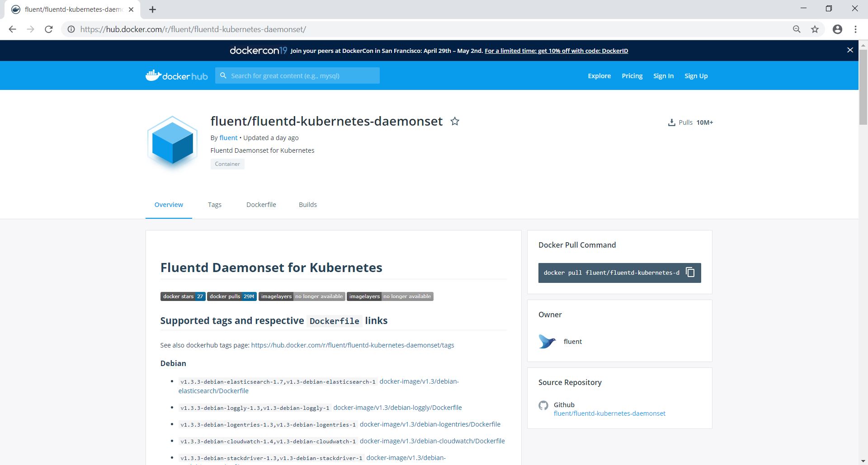Click the blue cube repository image
Screen dimensions: 868x465
pos(172,142)
